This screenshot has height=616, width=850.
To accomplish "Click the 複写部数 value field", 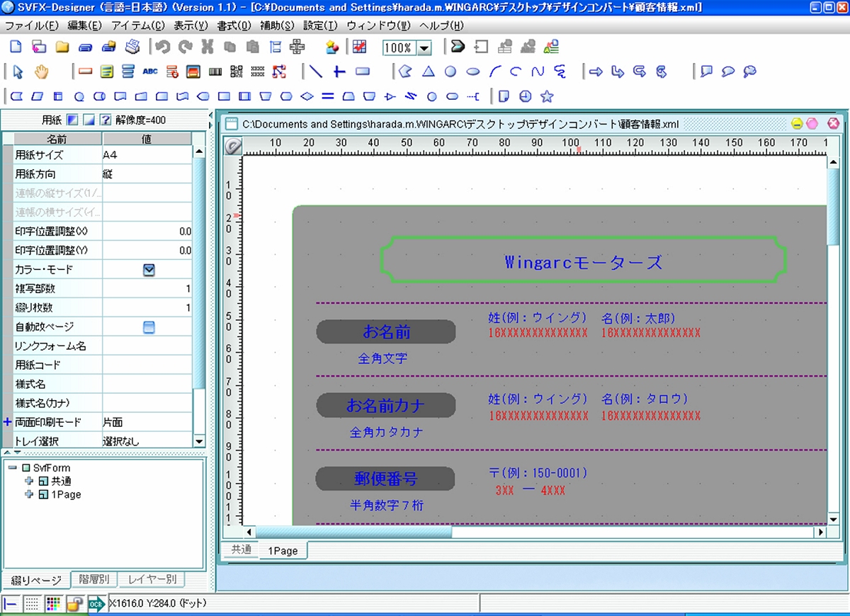I will [147, 289].
